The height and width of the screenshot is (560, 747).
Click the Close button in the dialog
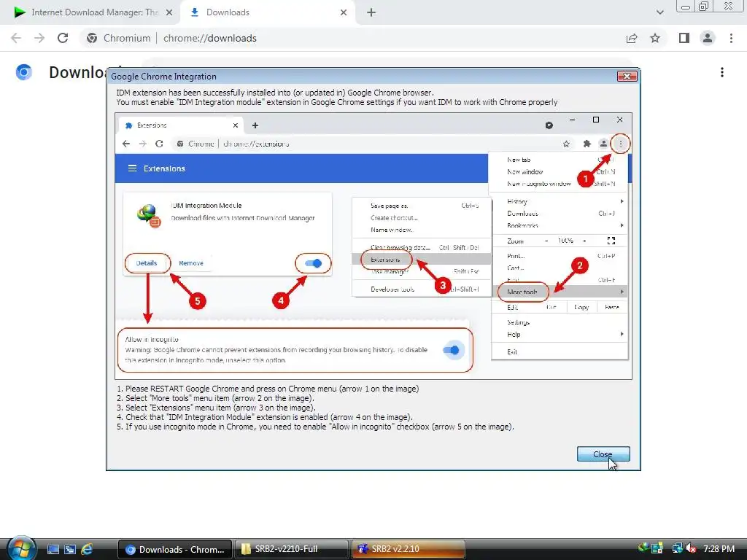603,454
